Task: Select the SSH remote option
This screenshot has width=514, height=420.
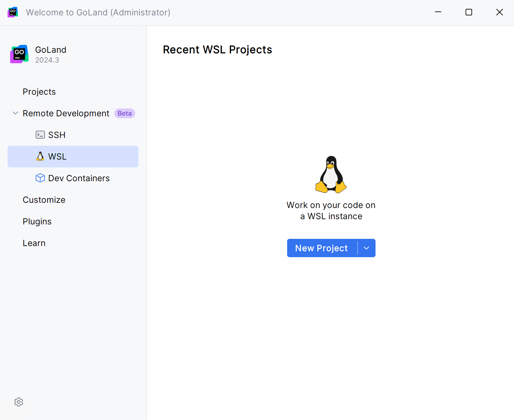Action: [x=57, y=135]
